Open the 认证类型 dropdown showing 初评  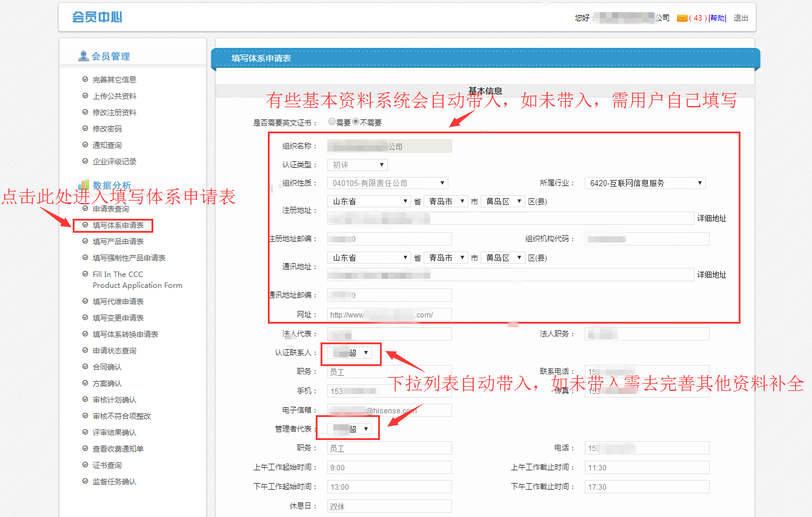coord(358,165)
